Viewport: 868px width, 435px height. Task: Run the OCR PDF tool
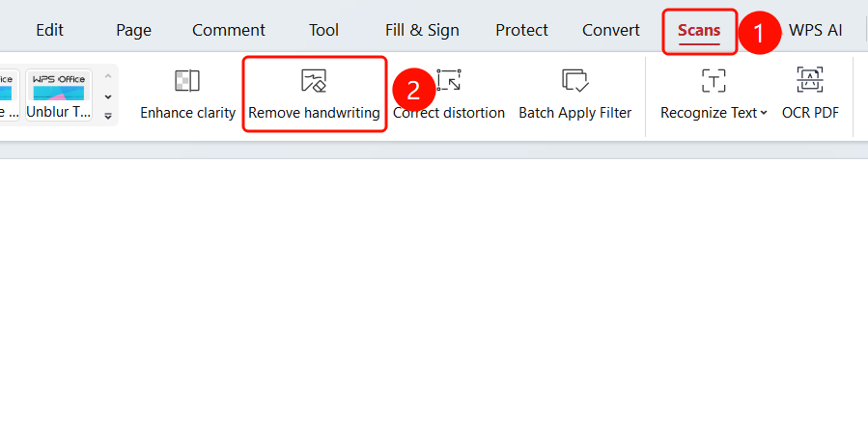[x=810, y=94]
